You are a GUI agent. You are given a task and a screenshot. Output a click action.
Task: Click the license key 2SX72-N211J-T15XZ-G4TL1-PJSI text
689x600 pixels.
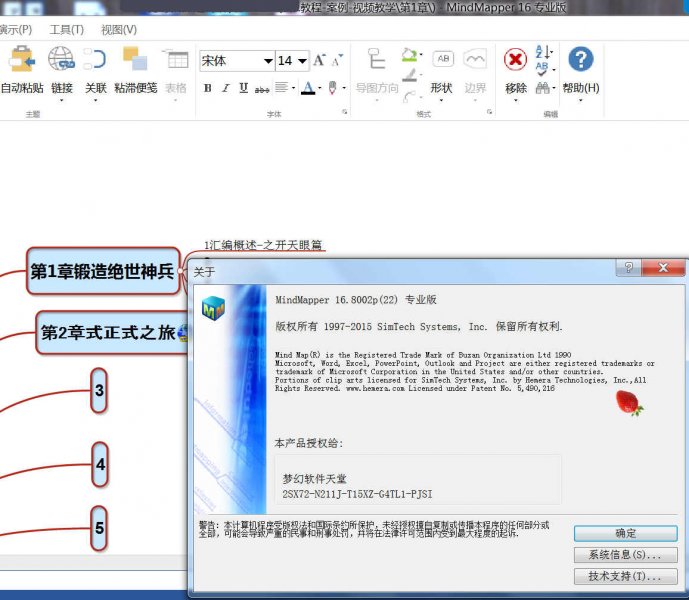pyautogui.click(x=357, y=494)
